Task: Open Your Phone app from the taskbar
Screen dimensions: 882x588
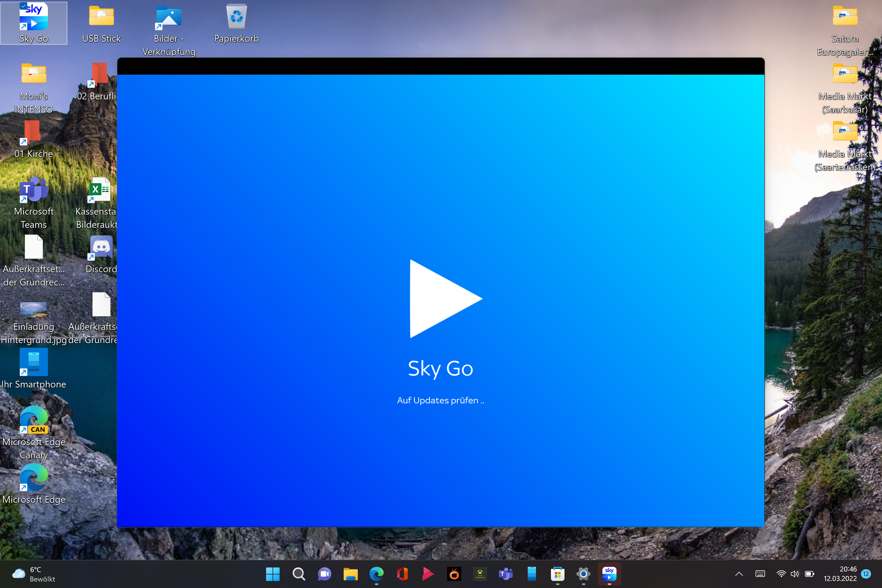Action: click(x=531, y=574)
